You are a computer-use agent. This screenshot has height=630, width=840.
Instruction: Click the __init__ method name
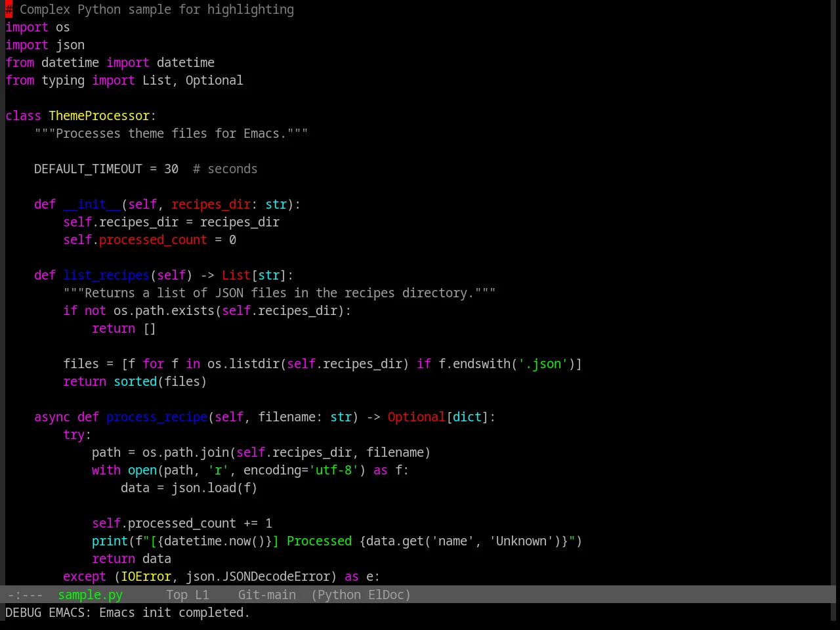pos(92,204)
